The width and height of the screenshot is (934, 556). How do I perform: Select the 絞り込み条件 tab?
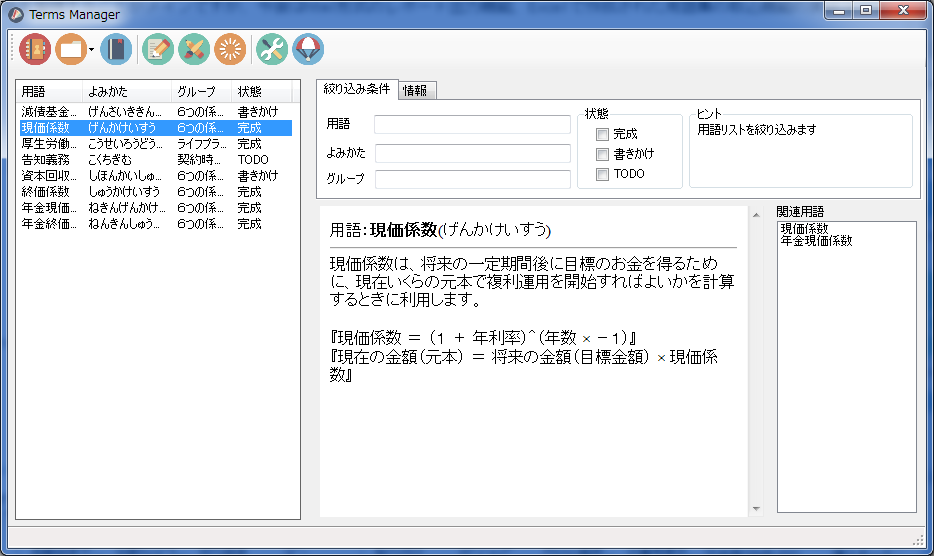357,89
